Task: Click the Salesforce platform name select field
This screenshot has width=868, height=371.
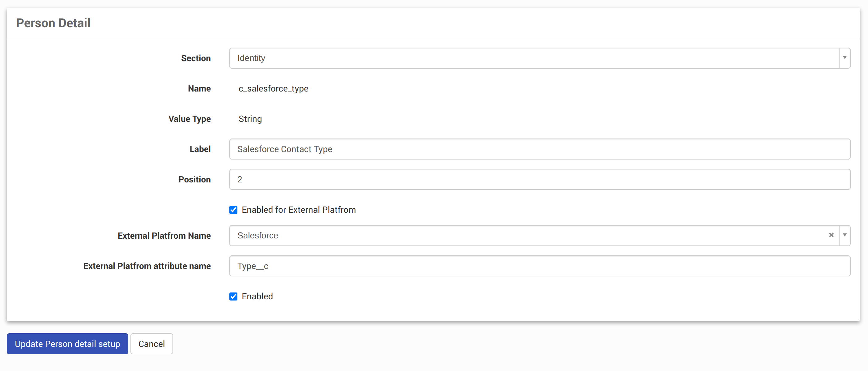Action: [527, 235]
